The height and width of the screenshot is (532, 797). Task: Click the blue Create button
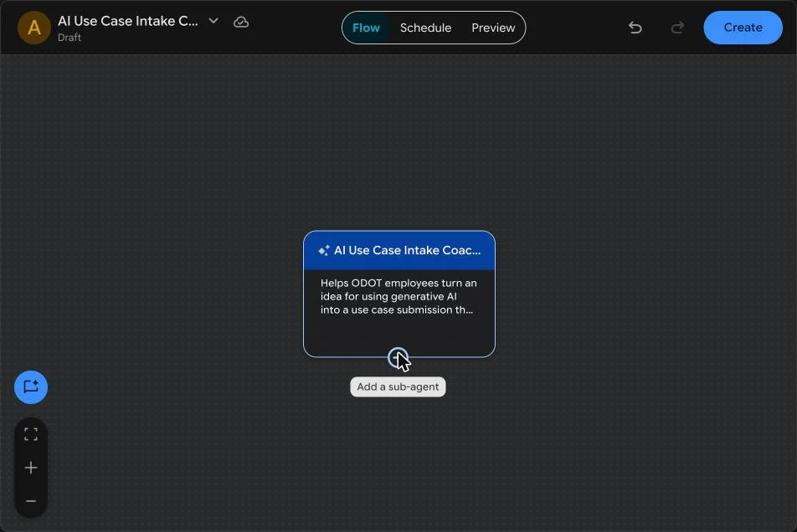[743, 28]
